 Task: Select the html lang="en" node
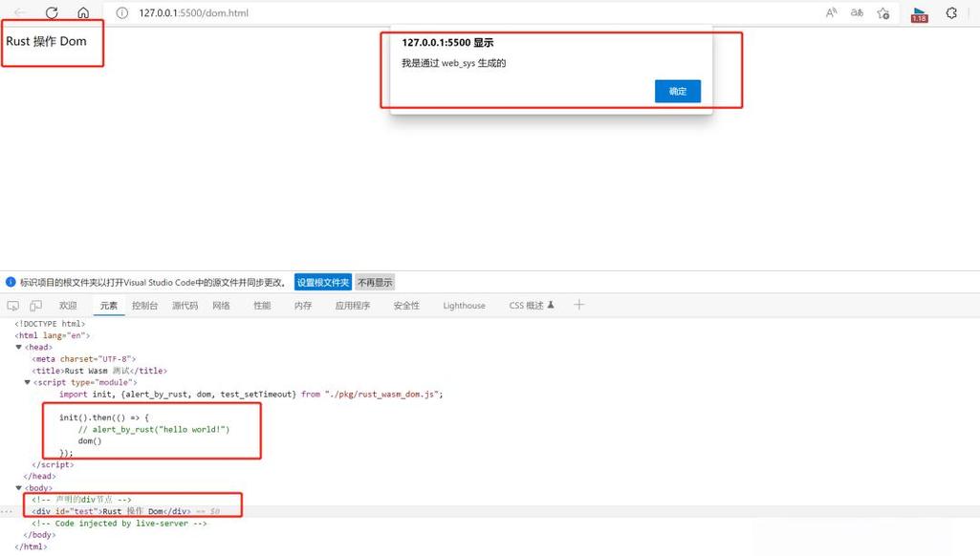[52, 335]
